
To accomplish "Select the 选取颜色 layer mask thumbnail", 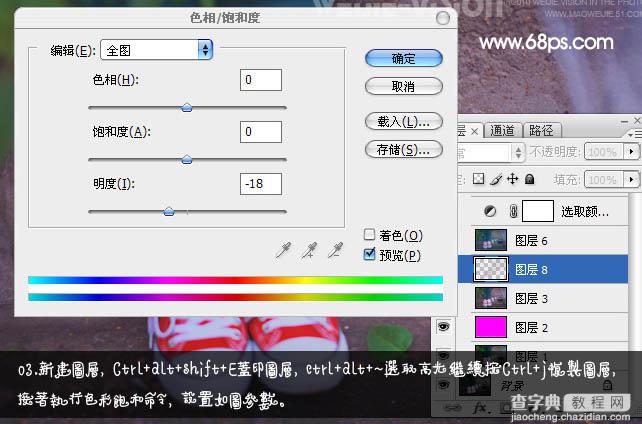I will (x=538, y=211).
